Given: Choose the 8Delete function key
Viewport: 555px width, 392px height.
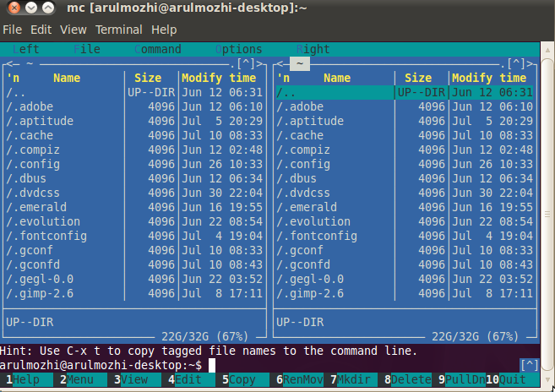Looking at the screenshot, I should [408, 379].
